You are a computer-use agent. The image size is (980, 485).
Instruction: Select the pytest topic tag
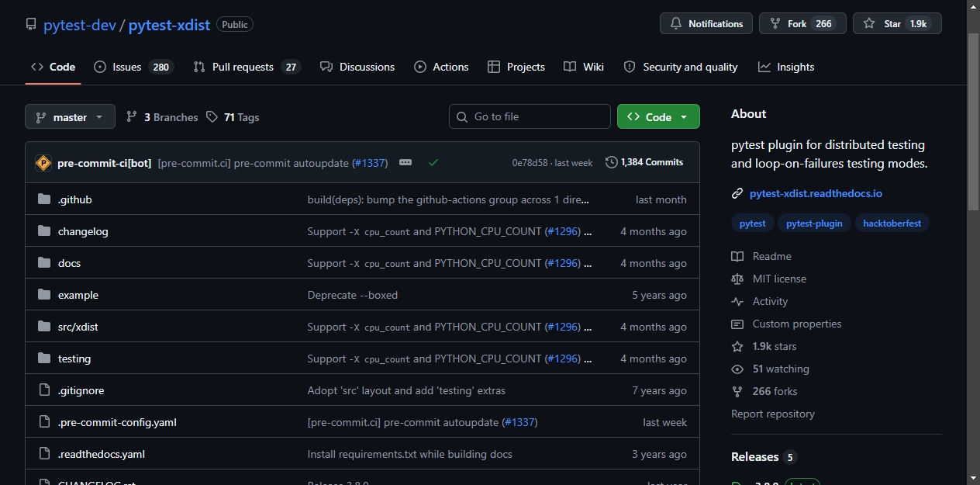(x=752, y=223)
